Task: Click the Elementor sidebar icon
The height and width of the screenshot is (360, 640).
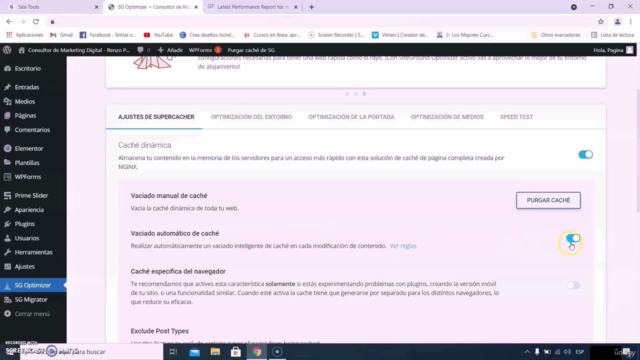Action: coord(7,149)
